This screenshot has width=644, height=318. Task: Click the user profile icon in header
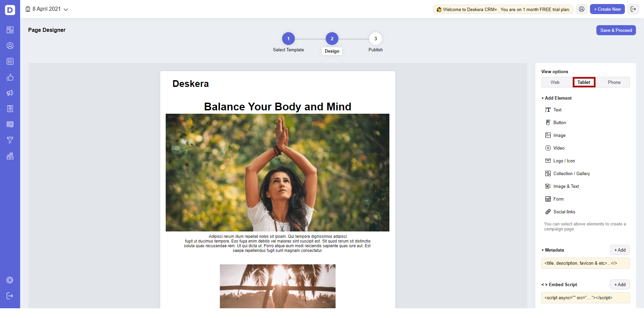point(582,9)
